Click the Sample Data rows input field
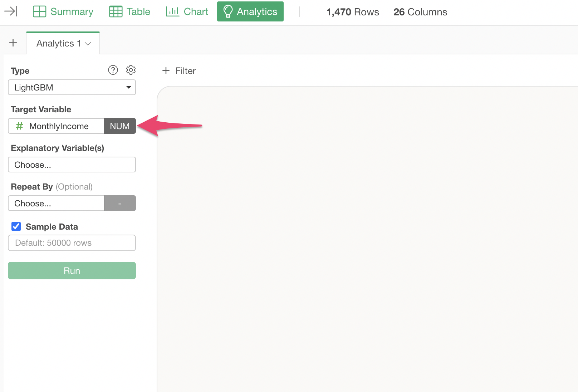 (72, 243)
